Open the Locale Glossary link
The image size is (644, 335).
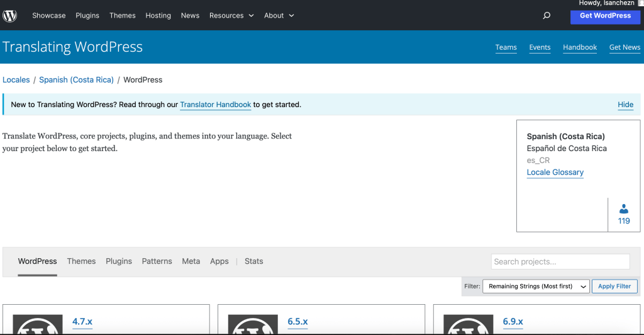(x=555, y=173)
